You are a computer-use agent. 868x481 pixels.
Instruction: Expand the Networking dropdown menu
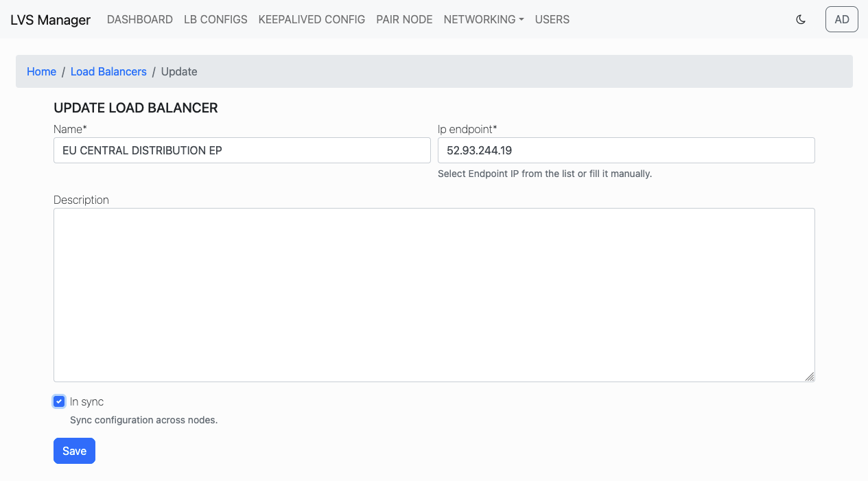click(484, 19)
